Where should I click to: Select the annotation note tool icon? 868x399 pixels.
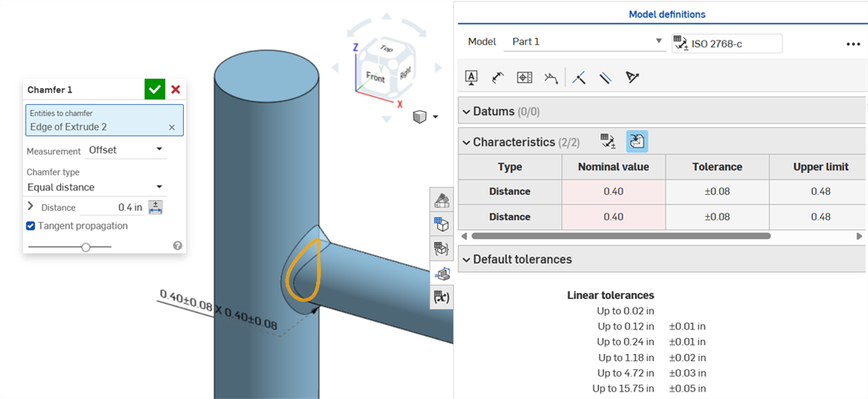coord(471,78)
